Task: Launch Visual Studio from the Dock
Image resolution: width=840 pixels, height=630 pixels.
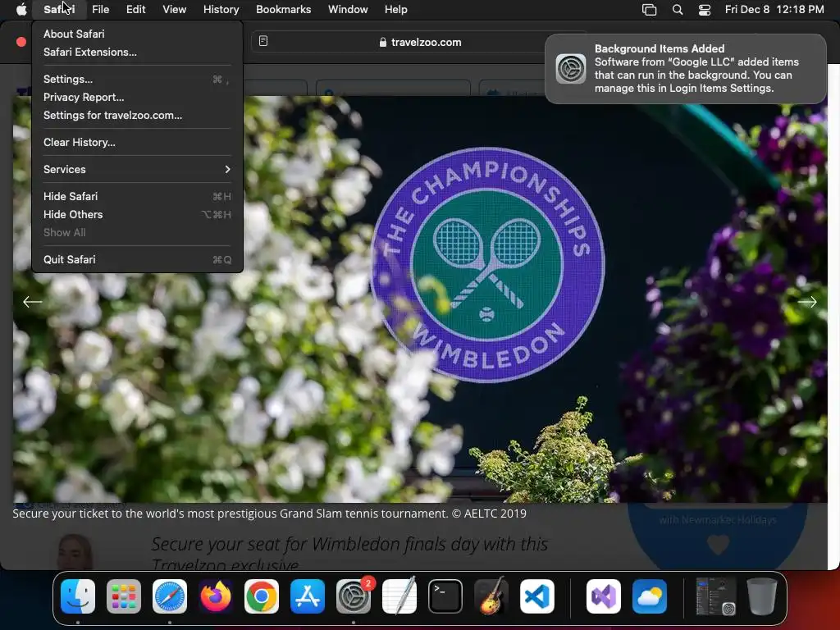Action: 603,596
